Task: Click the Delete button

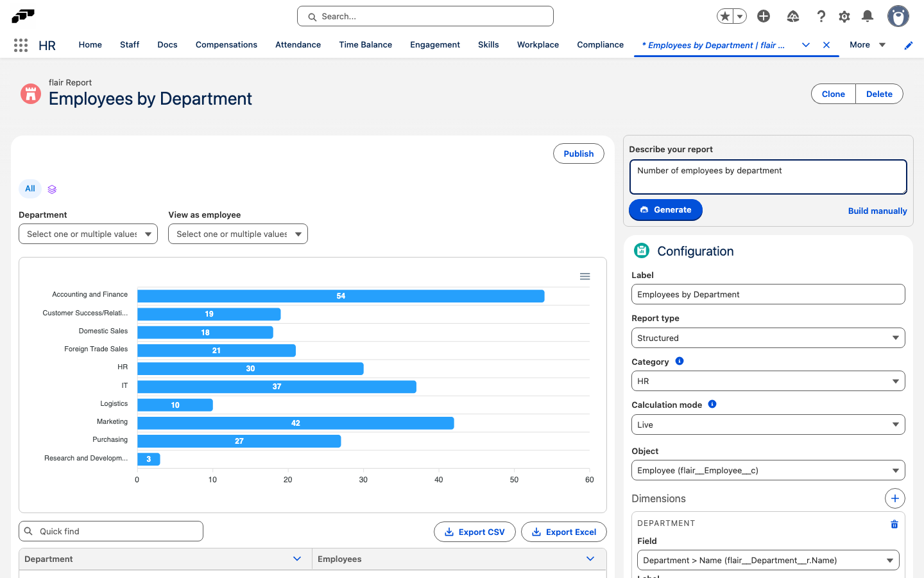Action: [879, 94]
